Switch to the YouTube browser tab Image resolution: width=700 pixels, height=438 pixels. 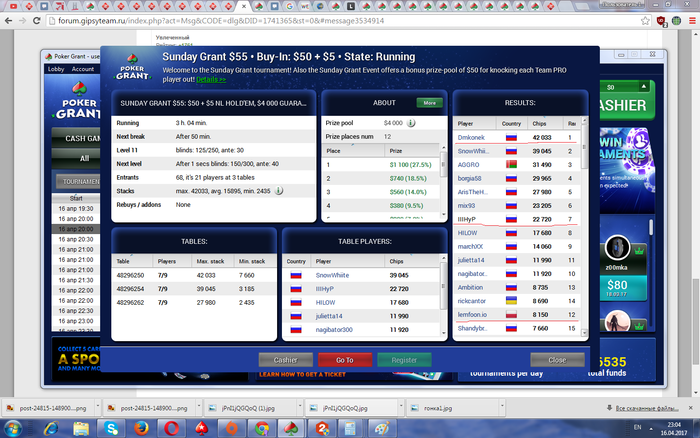[13, 6]
